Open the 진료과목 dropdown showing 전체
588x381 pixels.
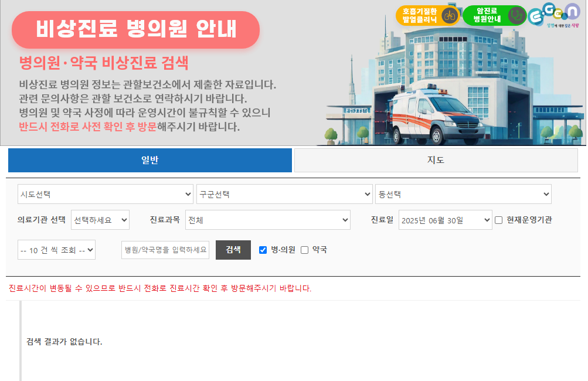pos(267,220)
